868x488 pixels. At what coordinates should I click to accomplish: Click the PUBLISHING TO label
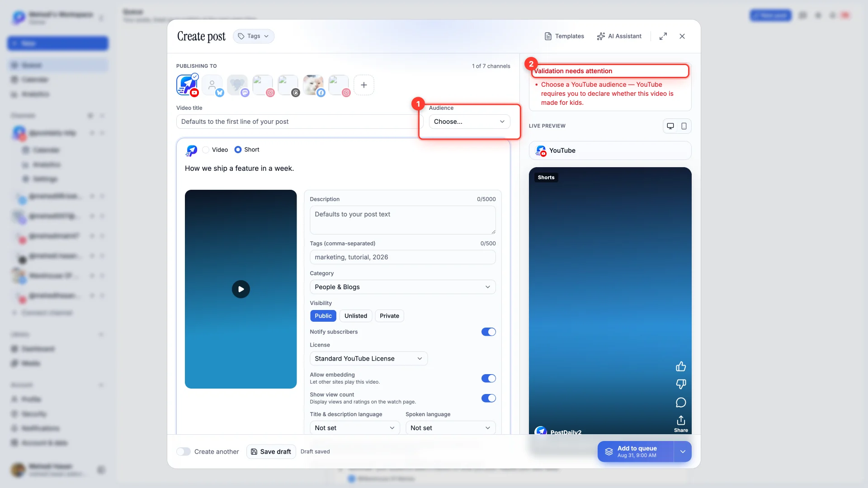point(196,66)
